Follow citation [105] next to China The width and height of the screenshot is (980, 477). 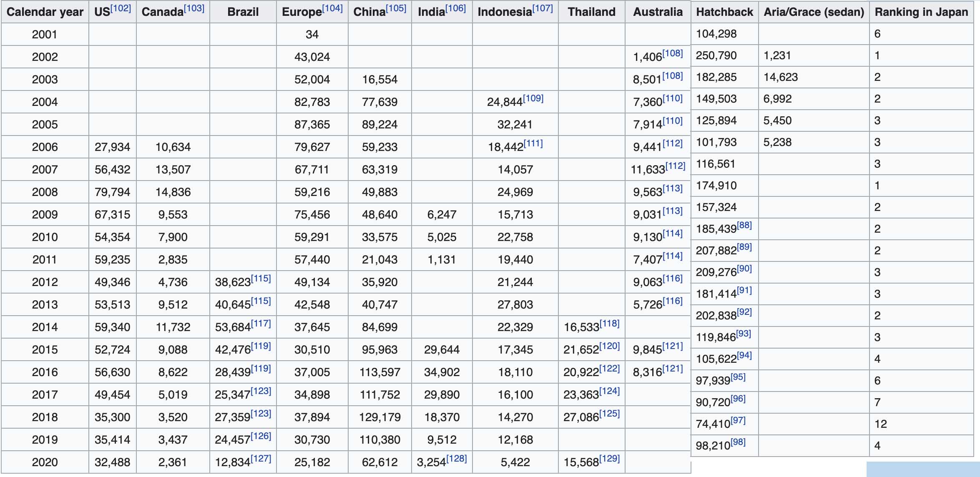coord(396,8)
